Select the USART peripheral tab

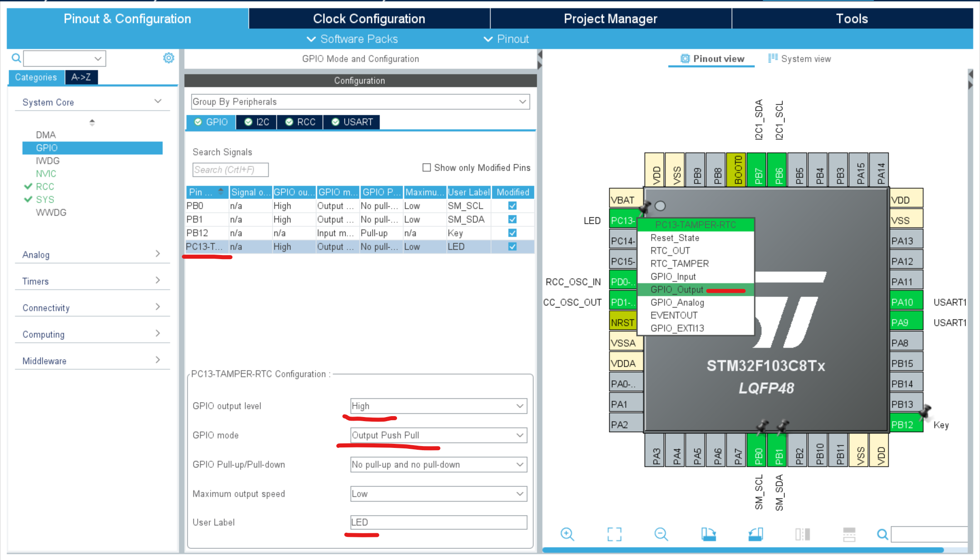click(352, 122)
